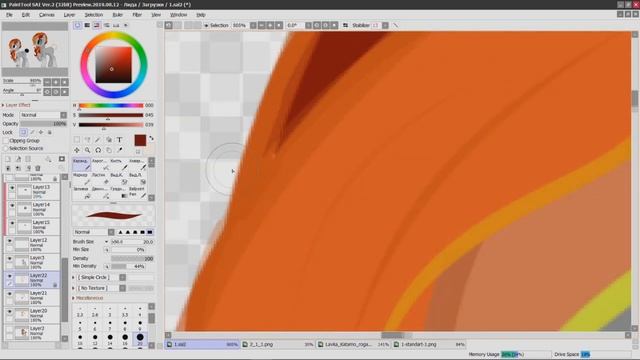Image resolution: width=640 pixels, height=360 pixels.
Task: Adjust the layer Opacity slider
Action: coord(43,124)
